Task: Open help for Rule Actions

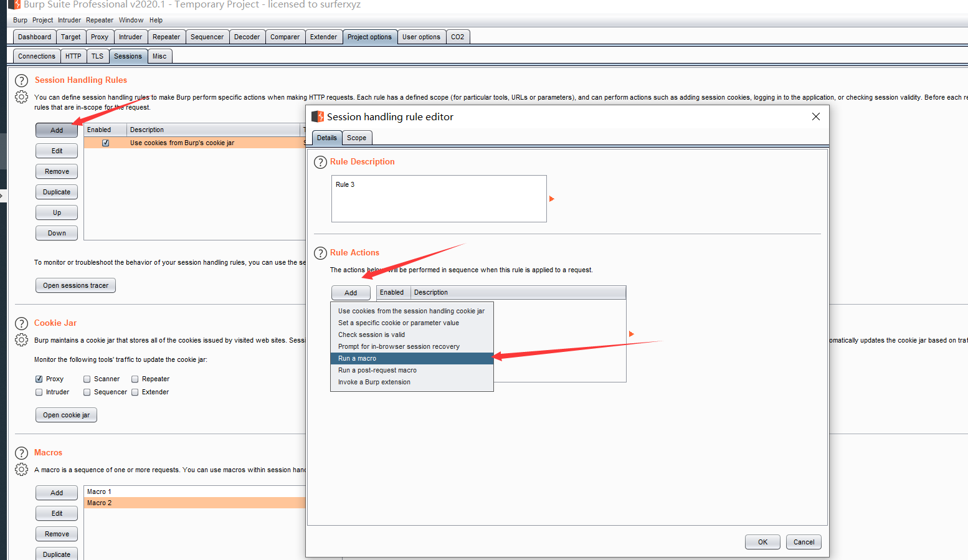Action: click(x=320, y=253)
